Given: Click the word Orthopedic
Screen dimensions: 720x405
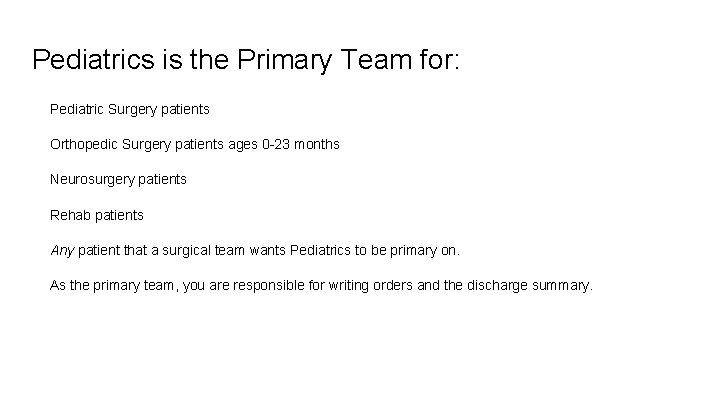Looking at the screenshot, I should (83, 144).
